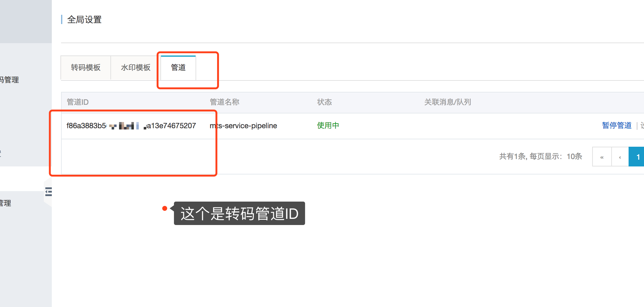This screenshot has width=644, height=307.
Task: Select page 1 in pagination
Action: (x=637, y=157)
